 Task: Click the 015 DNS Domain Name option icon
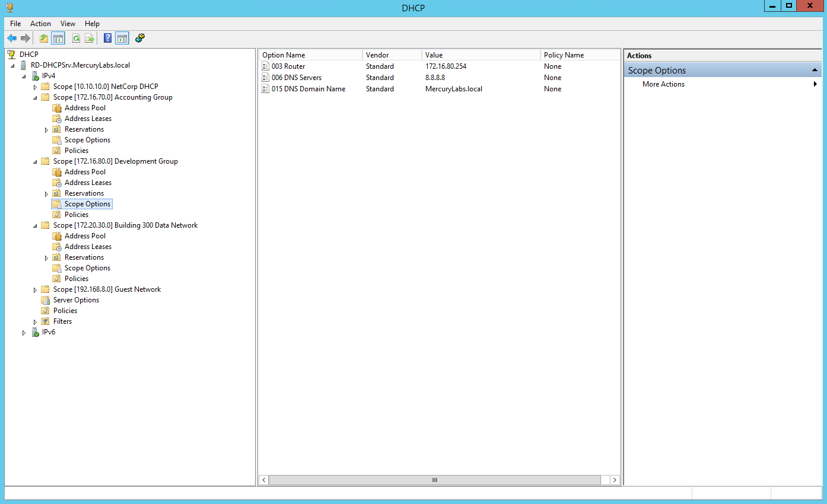pyautogui.click(x=265, y=89)
